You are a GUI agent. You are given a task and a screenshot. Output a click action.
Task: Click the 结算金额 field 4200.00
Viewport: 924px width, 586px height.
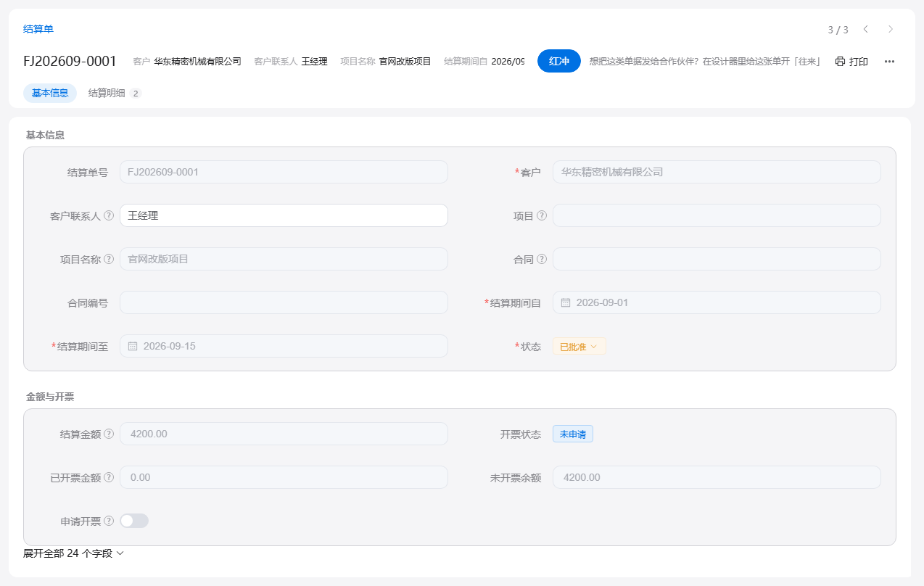pyautogui.click(x=284, y=434)
